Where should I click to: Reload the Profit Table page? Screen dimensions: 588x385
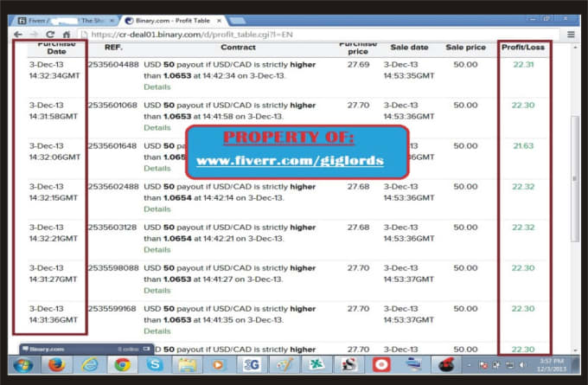point(50,35)
